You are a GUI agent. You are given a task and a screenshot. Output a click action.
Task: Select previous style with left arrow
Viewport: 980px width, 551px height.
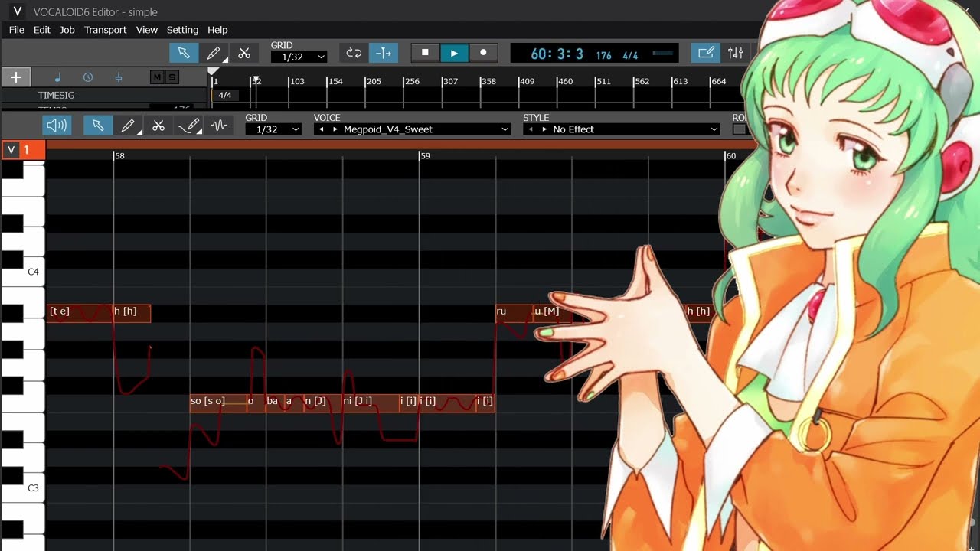(531, 129)
